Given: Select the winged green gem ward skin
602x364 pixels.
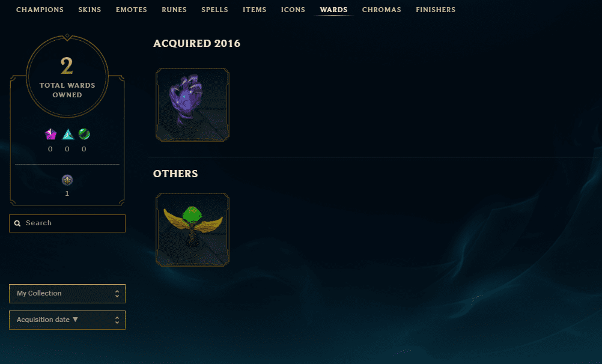Looking at the screenshot, I should pos(192,229).
